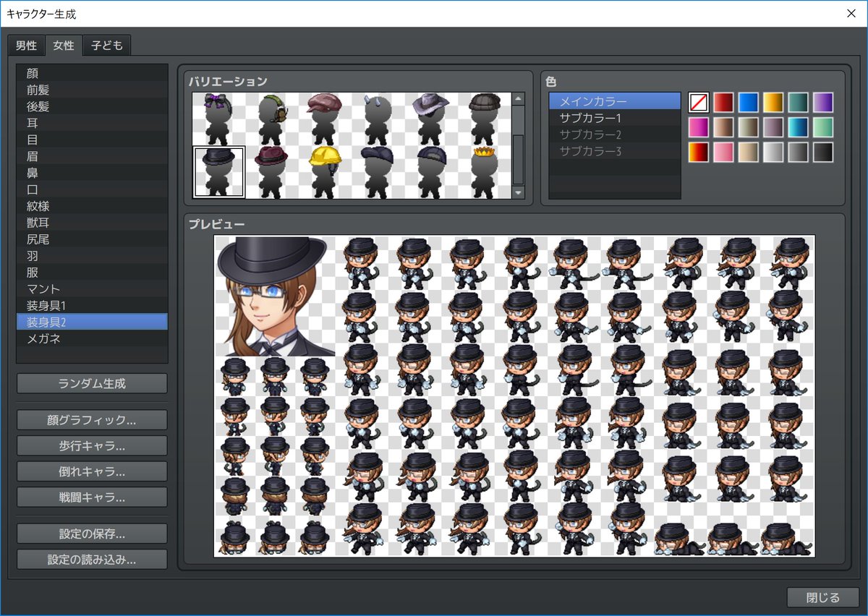Select the 装身具1 part category

pos(92,306)
